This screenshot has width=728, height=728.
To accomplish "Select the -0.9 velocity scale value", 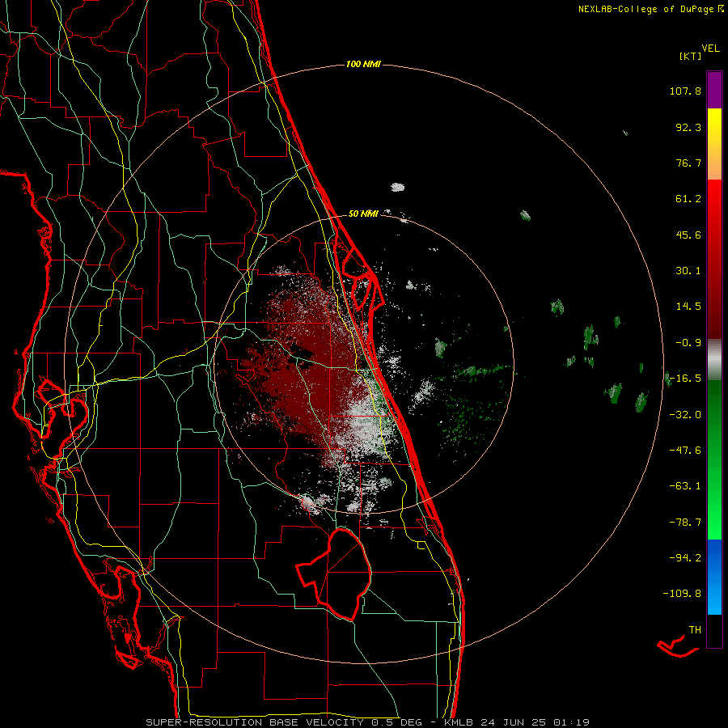I will click(688, 343).
